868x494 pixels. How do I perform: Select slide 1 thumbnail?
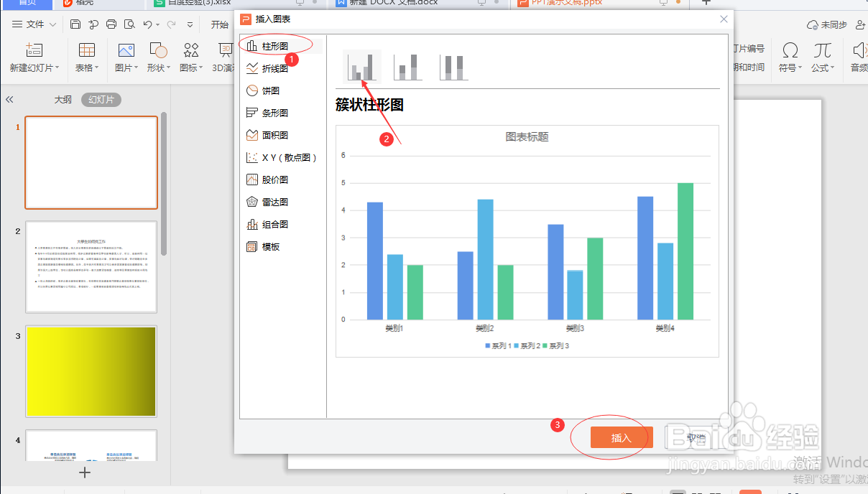point(91,162)
